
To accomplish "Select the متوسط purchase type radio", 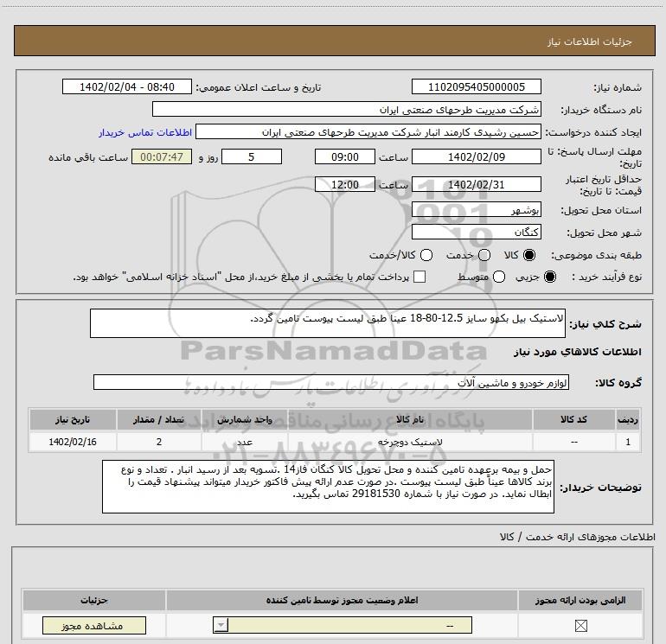I will tap(499, 277).
